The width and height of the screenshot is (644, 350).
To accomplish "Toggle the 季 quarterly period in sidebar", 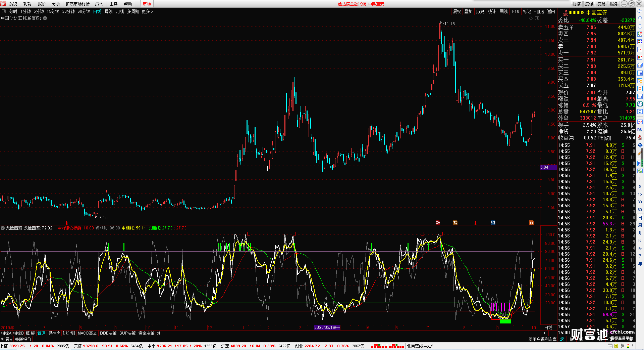I will [640, 256].
